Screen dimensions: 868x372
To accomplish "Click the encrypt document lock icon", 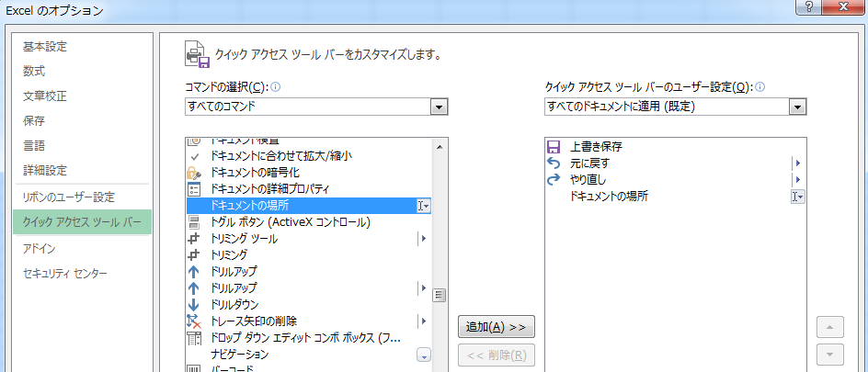I will coord(194,173).
